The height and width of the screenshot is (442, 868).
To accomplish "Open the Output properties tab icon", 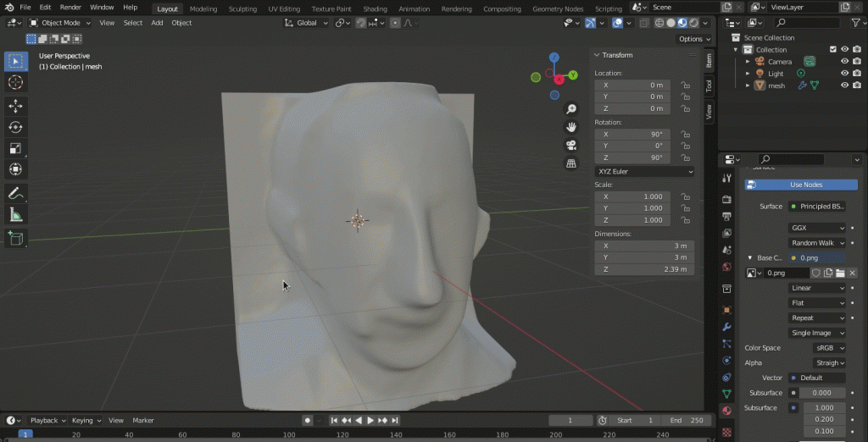I will pos(726,216).
